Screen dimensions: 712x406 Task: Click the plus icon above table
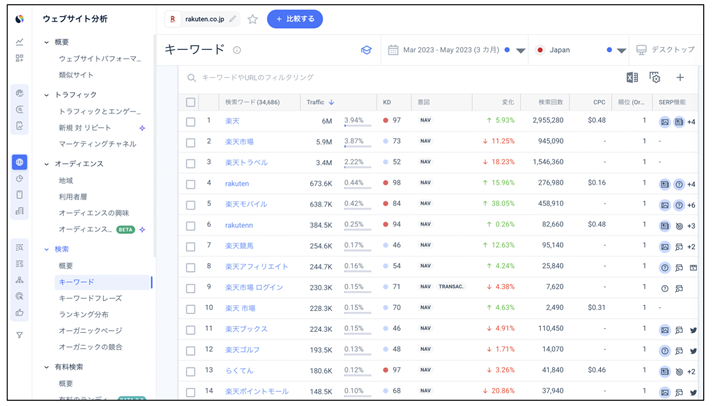point(680,78)
